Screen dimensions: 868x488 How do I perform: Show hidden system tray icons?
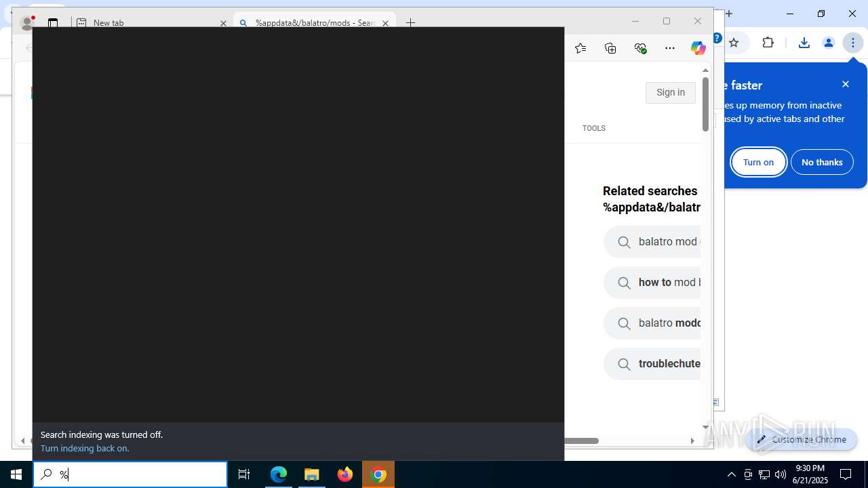click(731, 474)
